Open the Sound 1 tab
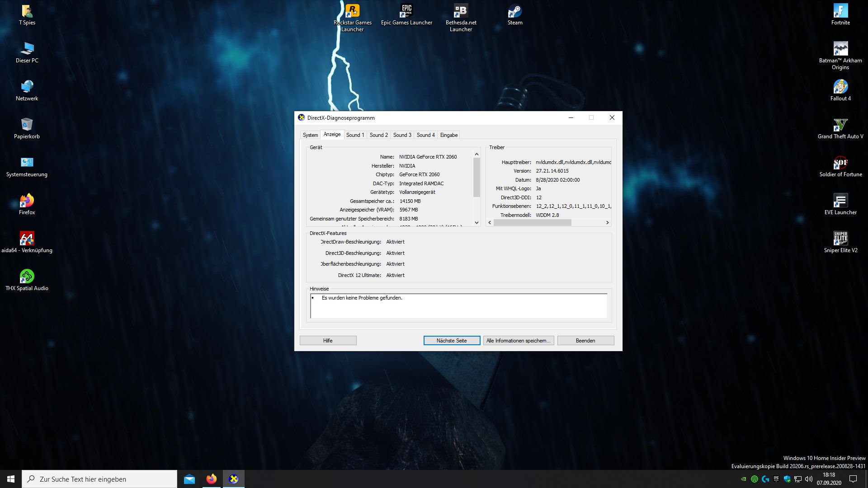868x488 pixels. coord(355,135)
